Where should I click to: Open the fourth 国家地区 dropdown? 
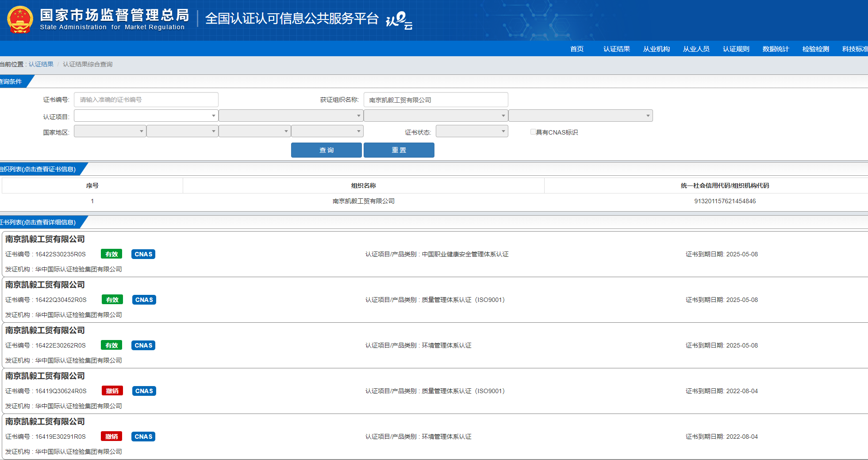point(327,131)
